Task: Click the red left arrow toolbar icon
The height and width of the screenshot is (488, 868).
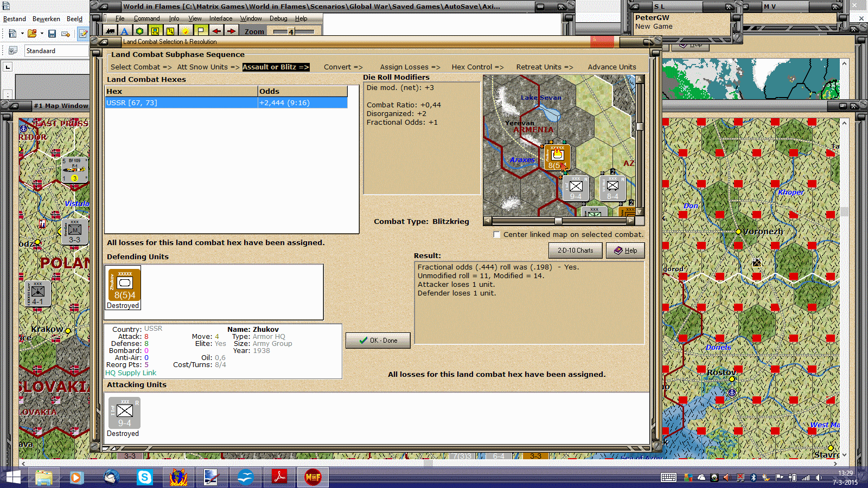Action: coord(216,31)
